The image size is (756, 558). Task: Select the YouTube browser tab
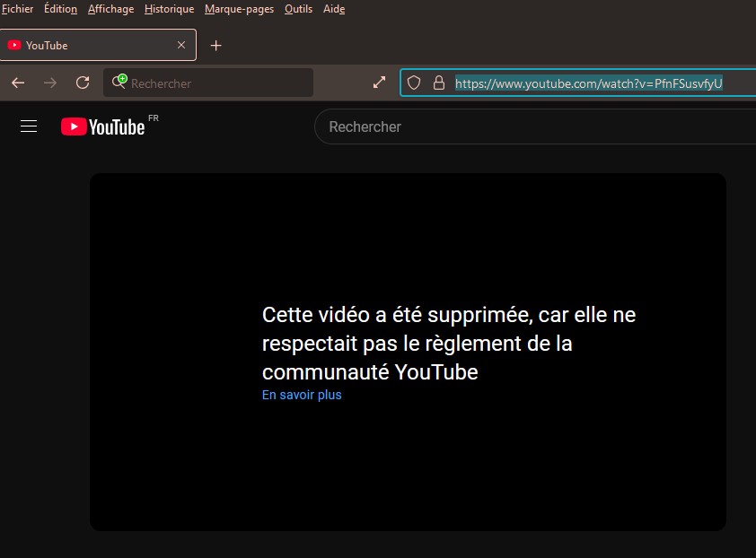click(x=98, y=45)
